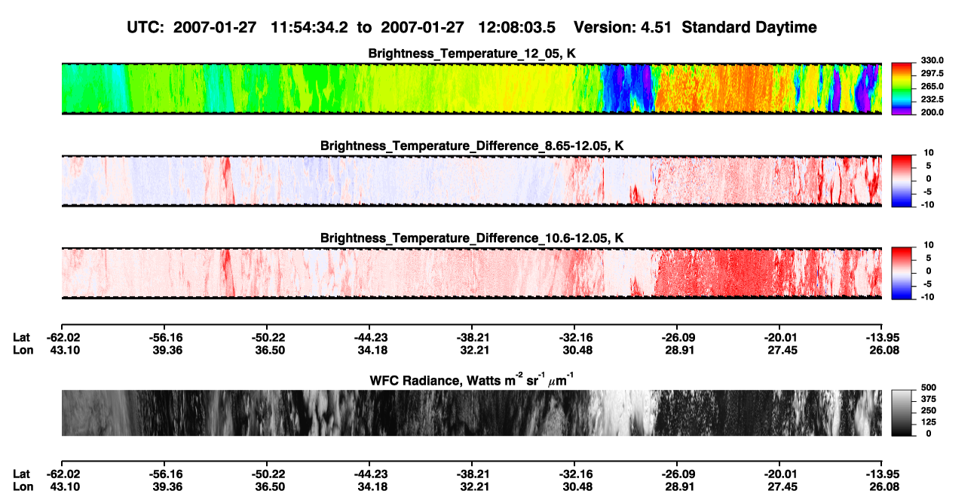The width and height of the screenshot is (980, 503).
Task: Select the title 'Brightness_Temperature_Difference_10.6-12.05, K'
Action: 471,238
